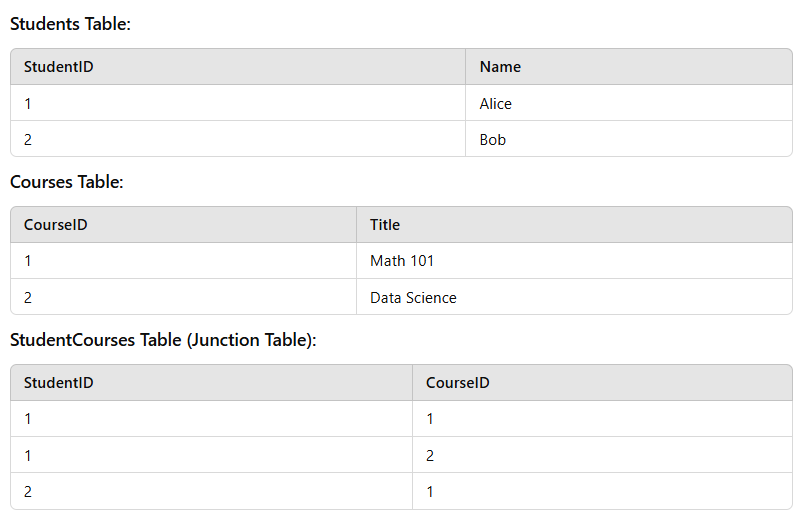
Task: Click CourseID header in junction table
Action: coord(602,382)
